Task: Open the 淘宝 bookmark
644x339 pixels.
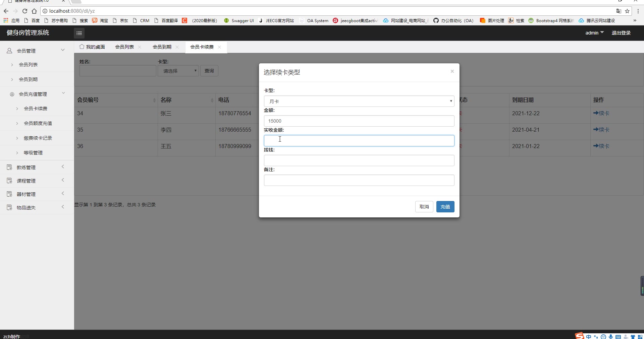Action: click(100, 20)
